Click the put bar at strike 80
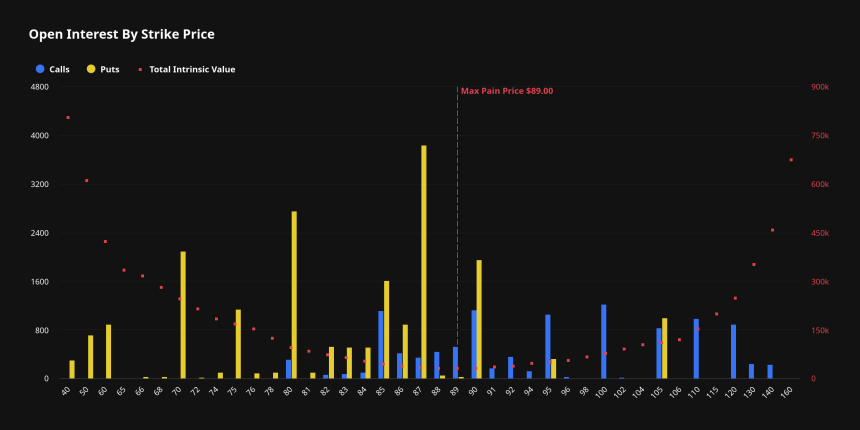Image resolution: width=860 pixels, height=430 pixels. coord(294,295)
